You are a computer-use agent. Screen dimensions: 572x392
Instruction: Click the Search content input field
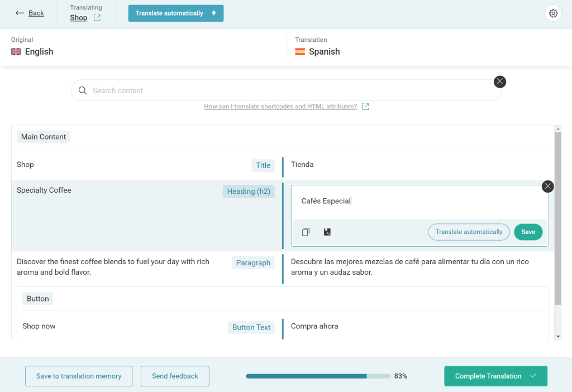click(223, 90)
